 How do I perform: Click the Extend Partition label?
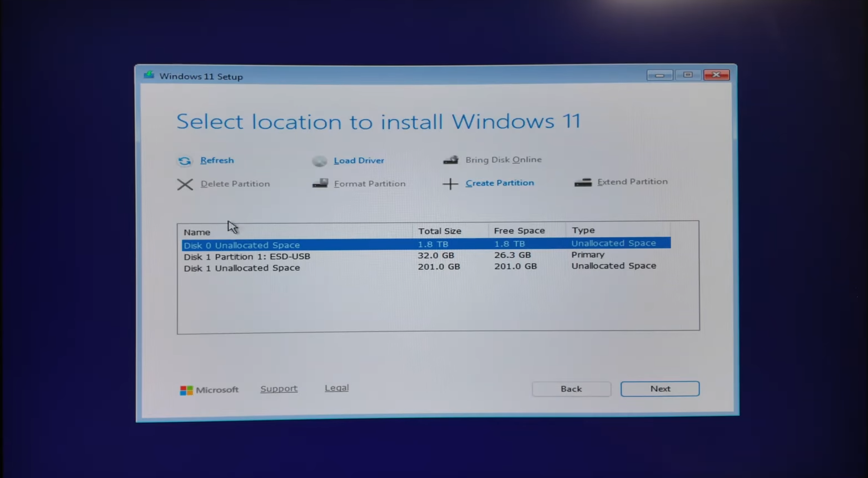[632, 182]
